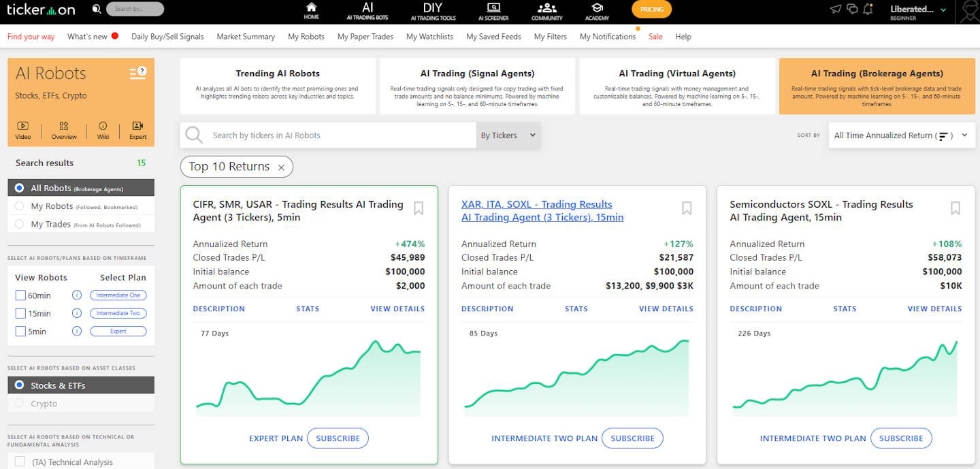This screenshot has width=980, height=469.
Task: Select the All Robots radio option
Action: click(19, 188)
